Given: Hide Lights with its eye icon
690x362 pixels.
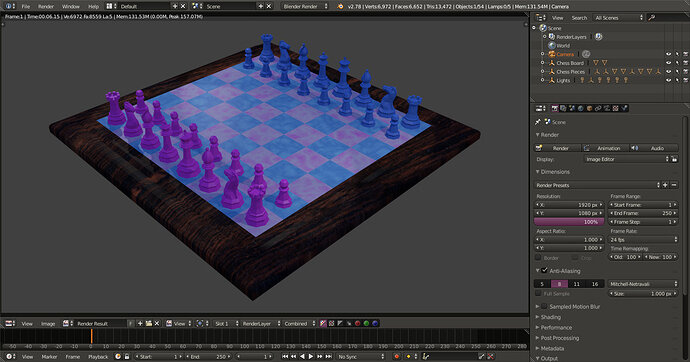Looking at the screenshot, I should point(668,80).
